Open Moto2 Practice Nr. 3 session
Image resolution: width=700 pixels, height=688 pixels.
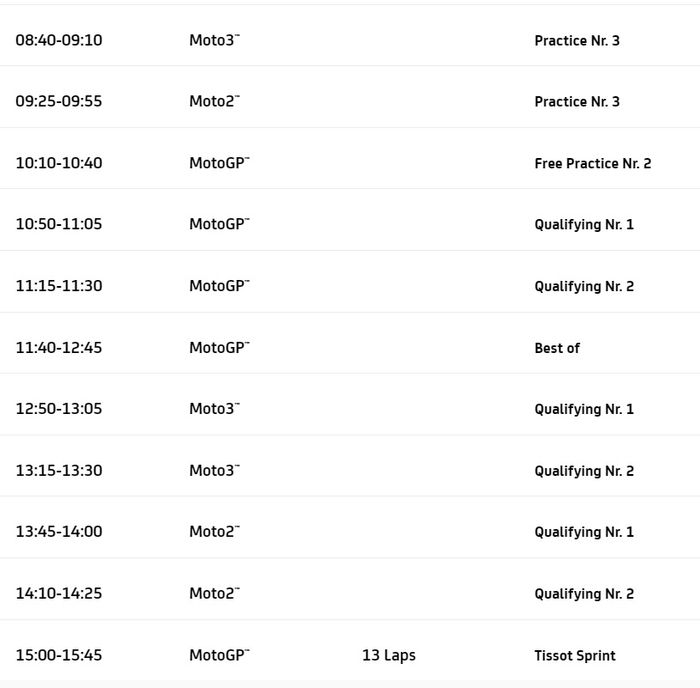[577, 102]
